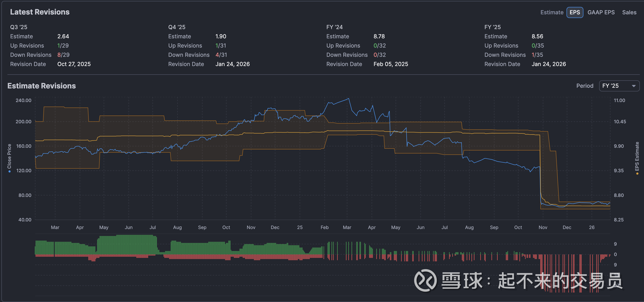Viewport: 644px width, 302px height.
Task: Click the 8/29 Down Revisions value
Action: coord(63,55)
